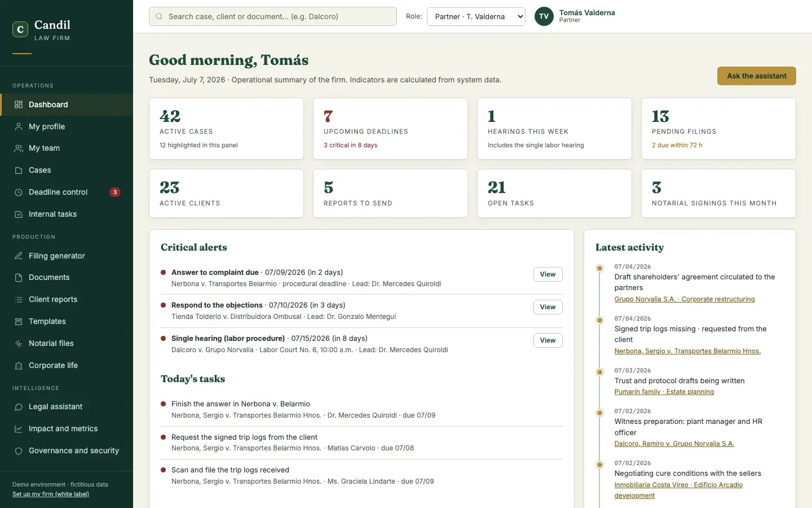Open Pumarín family Estate planning link

[664, 392]
